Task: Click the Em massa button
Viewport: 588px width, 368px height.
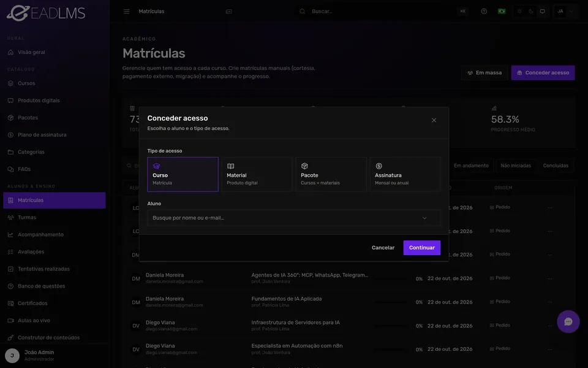Action: (x=484, y=73)
